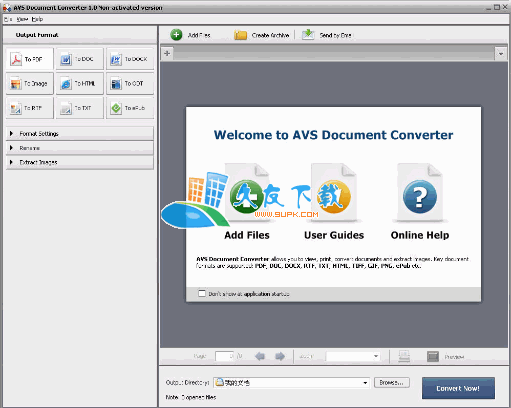This screenshot has width=511, height=408.
Task: Select the To RTF output format
Action: coord(29,108)
